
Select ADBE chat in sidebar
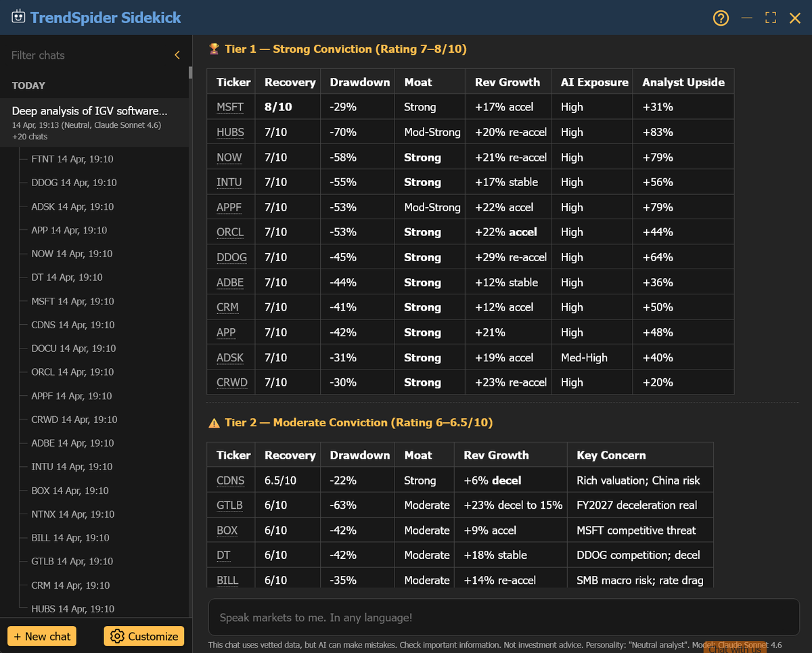[x=72, y=443]
